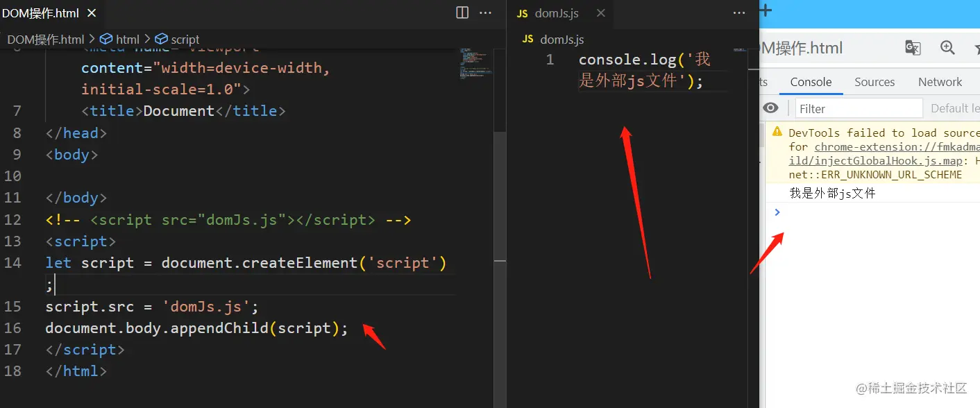Screen dimensions: 980x408
Task: Click the DOM操作.html page address text in browser
Action: point(802,48)
